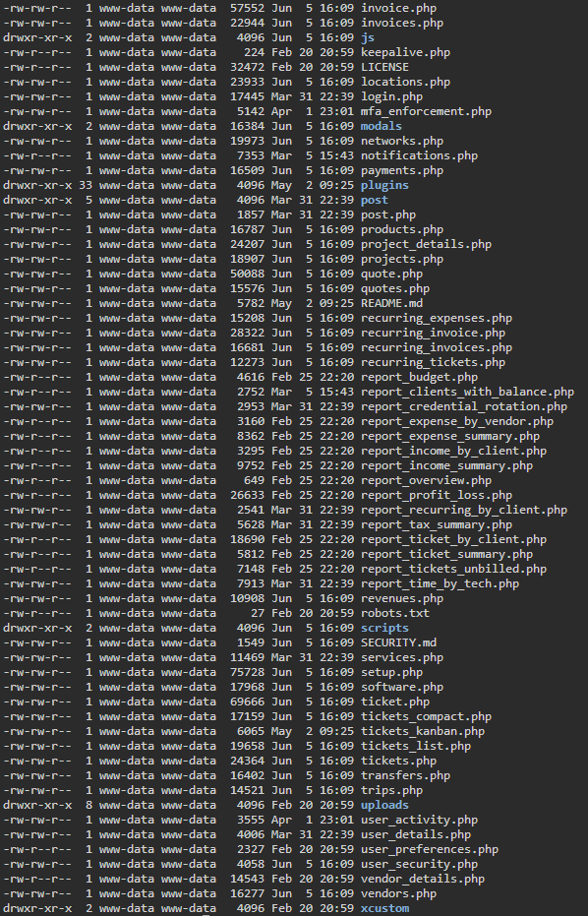Click the tickets_kanban.php filename
The image size is (588, 916).
[x=423, y=731]
